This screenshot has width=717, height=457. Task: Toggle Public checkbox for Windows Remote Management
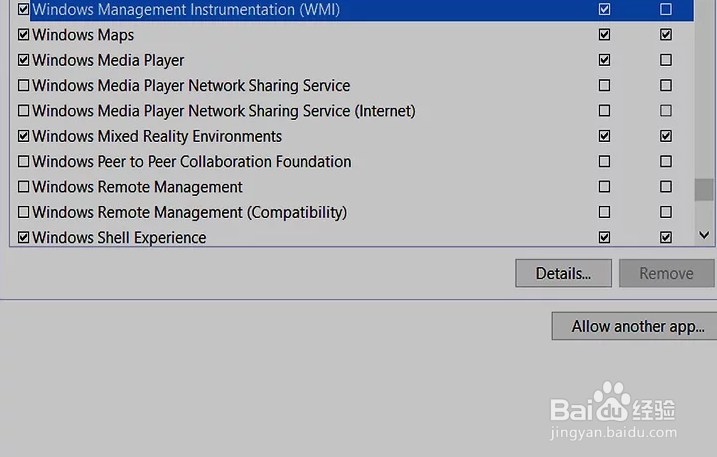[x=666, y=187]
